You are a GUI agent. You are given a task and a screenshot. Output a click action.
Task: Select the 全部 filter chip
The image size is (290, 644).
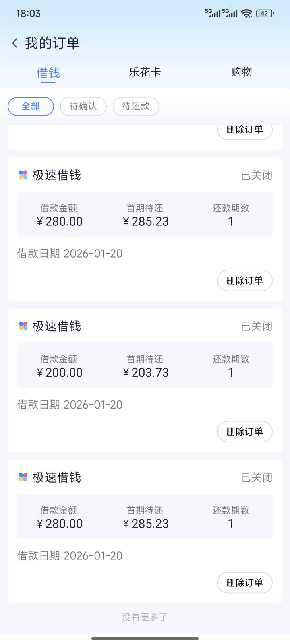(x=31, y=106)
